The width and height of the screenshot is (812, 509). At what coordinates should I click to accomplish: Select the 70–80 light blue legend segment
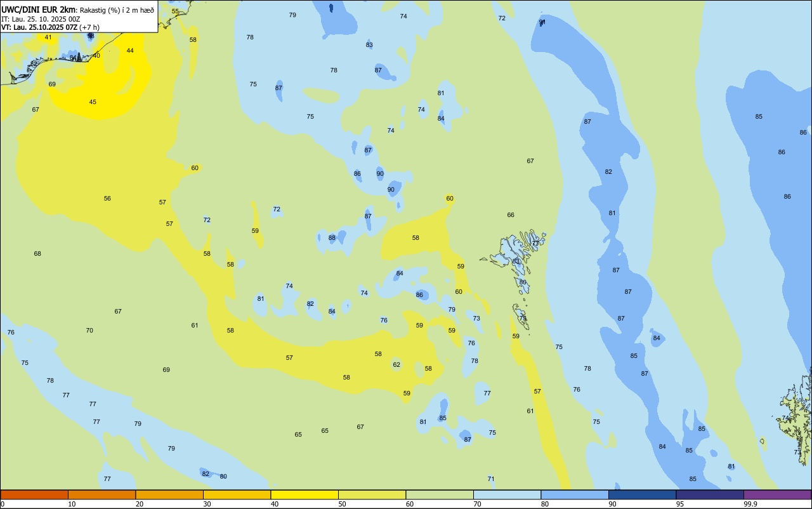point(507,494)
